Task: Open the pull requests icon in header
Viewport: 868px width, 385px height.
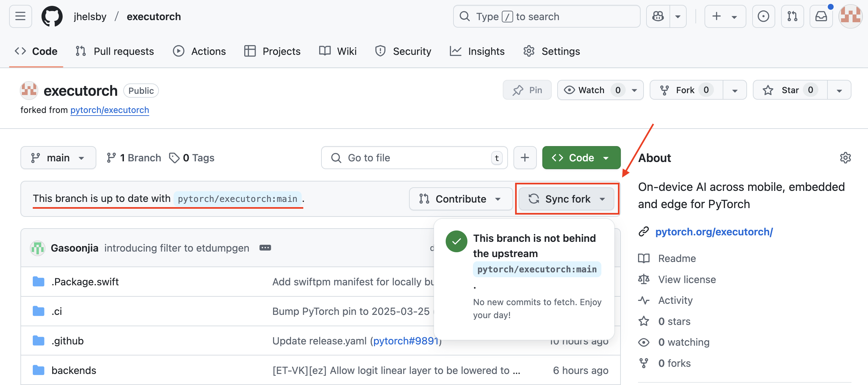Action: coord(792,16)
